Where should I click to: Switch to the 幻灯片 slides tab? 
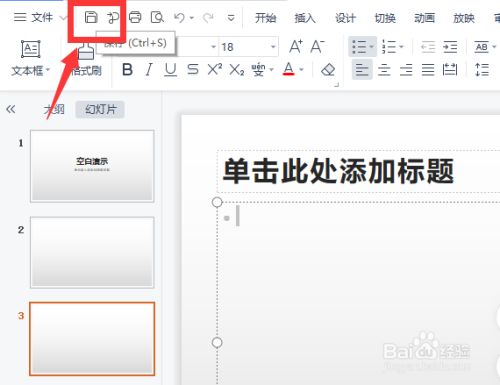point(100,109)
